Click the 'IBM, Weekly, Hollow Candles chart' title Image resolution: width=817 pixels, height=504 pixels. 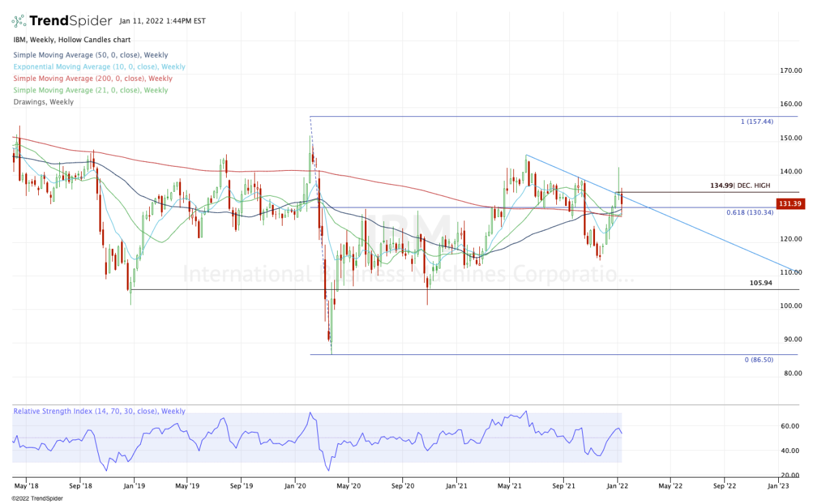coord(71,41)
